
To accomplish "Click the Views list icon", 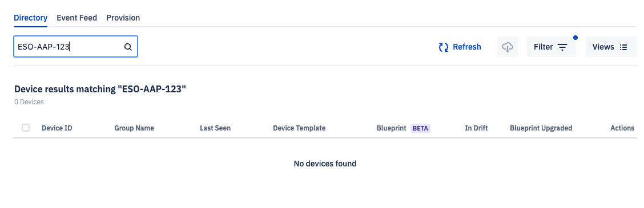I will [x=623, y=47].
